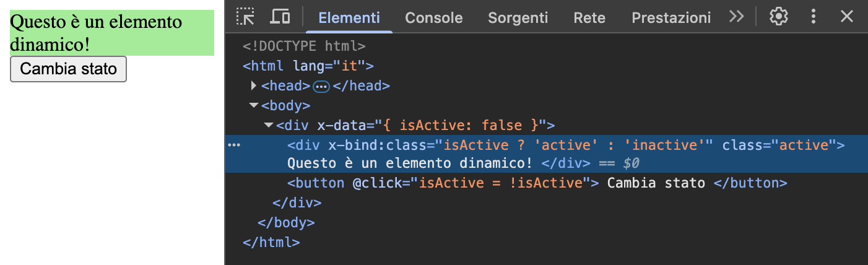
Task: Close the DevTools panel
Action: 846,17
